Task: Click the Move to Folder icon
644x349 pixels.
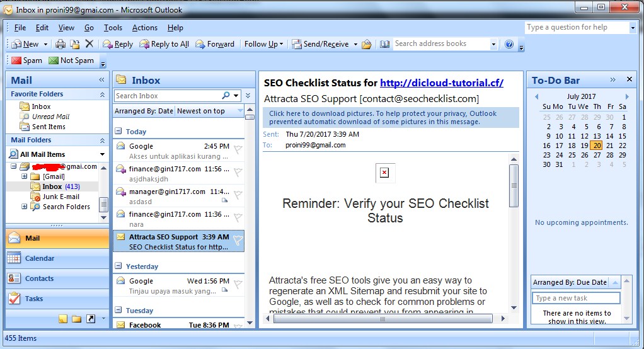Action: (75, 44)
